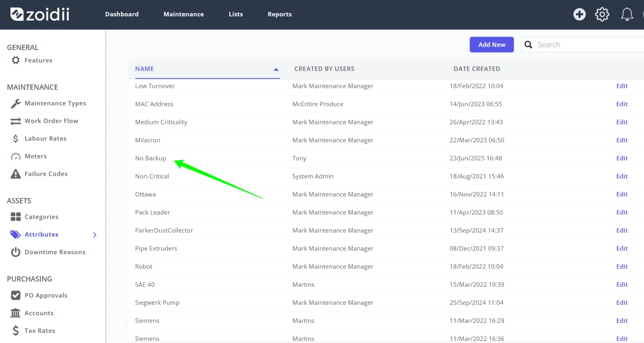Image resolution: width=644 pixels, height=343 pixels.
Task: Click the Tony creator cell
Action: coord(300,158)
